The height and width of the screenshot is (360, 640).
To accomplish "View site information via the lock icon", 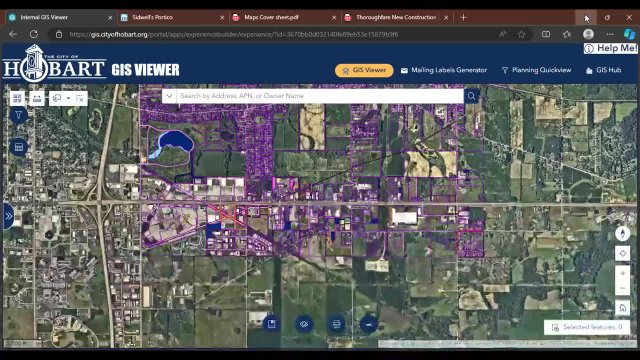I will point(59,34).
